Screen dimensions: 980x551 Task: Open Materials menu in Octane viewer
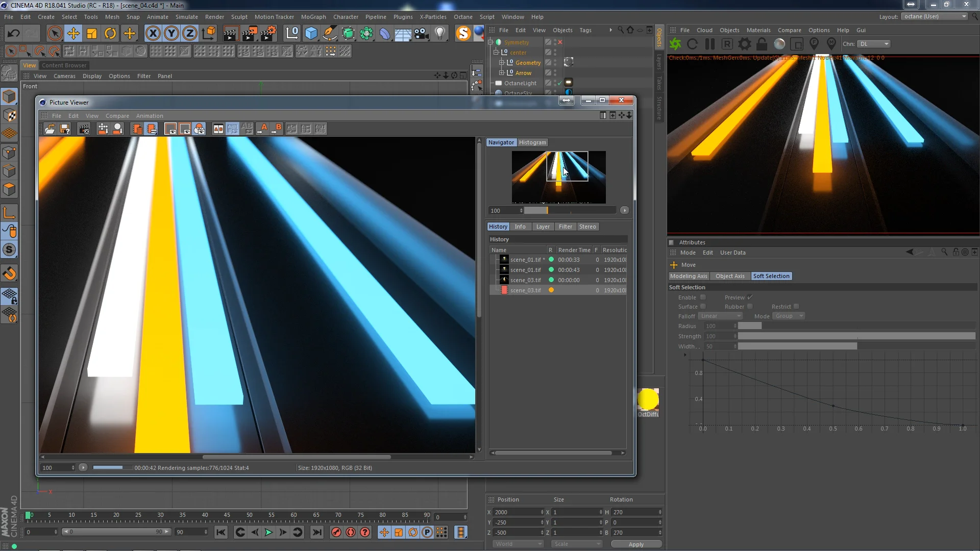click(758, 30)
